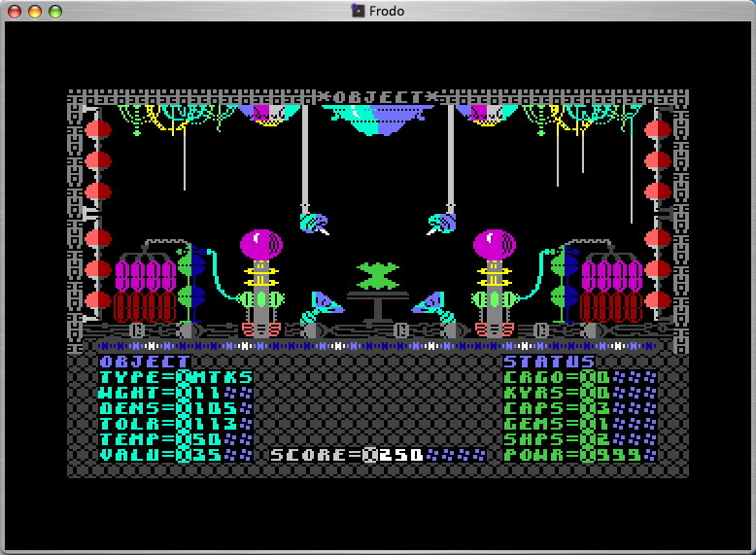Image resolution: width=756 pixels, height=555 pixels.
Task: Click the TEMP=050 readout
Action: pyautogui.click(x=176, y=438)
